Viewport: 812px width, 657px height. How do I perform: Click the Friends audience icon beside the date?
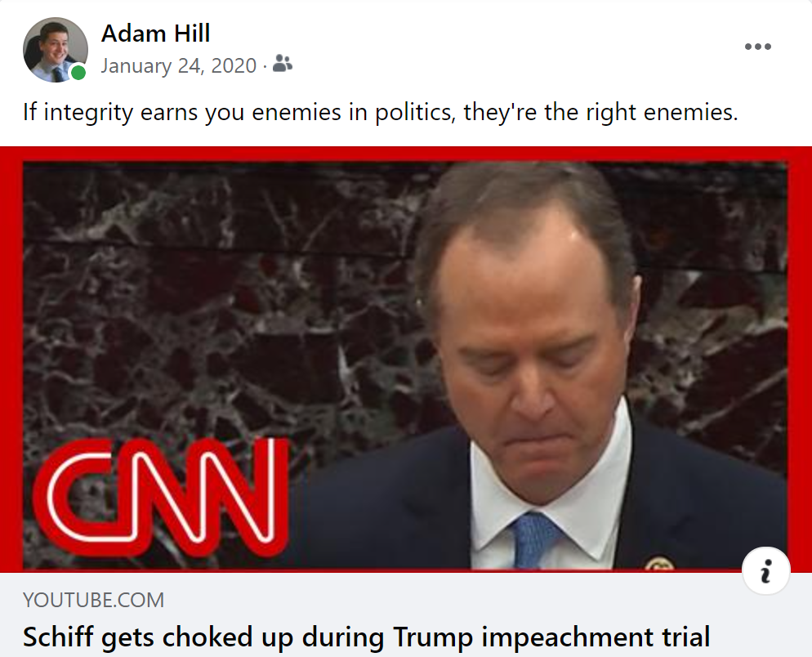(282, 64)
